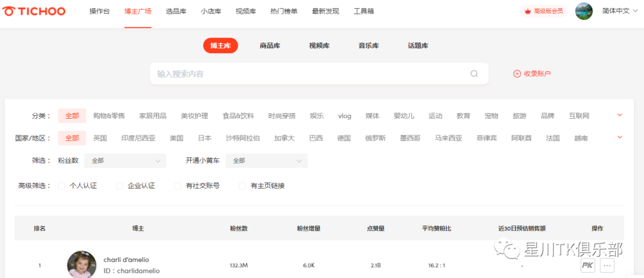Filter category by 品牌

tap(547, 116)
